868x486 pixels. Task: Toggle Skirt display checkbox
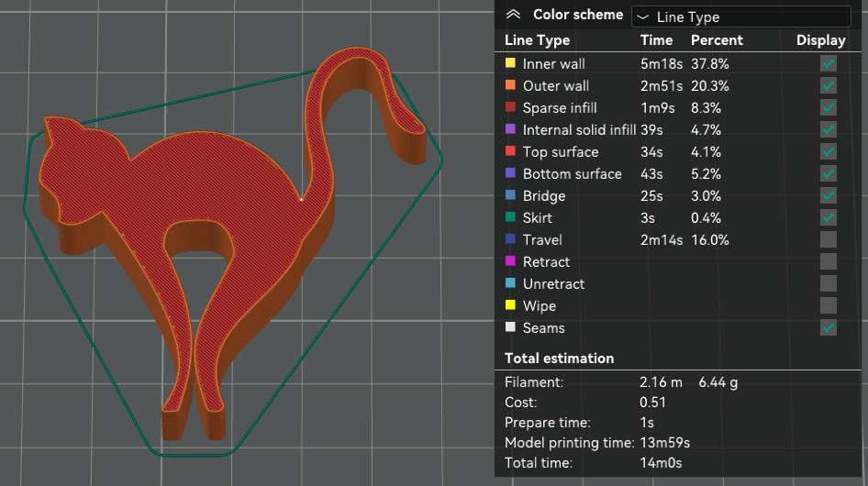click(x=829, y=217)
